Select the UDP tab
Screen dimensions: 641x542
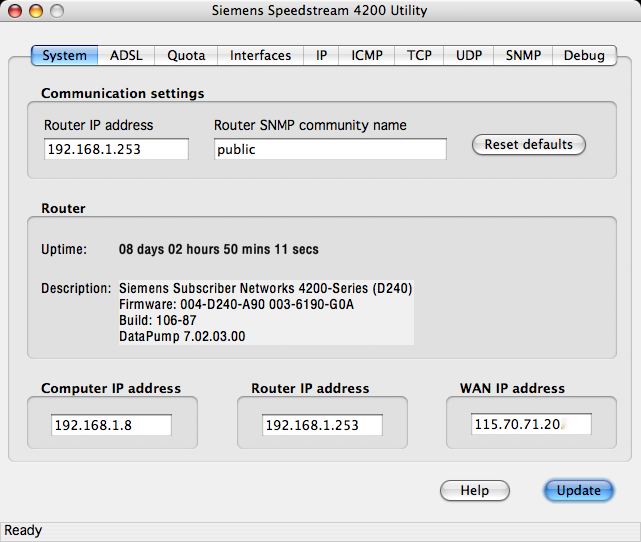(x=469, y=55)
